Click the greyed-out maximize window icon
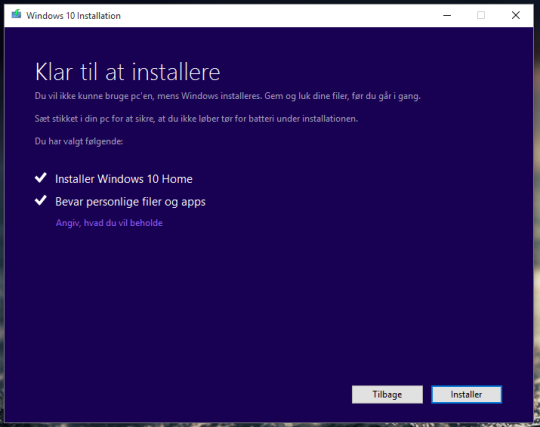540x427 pixels. point(481,15)
